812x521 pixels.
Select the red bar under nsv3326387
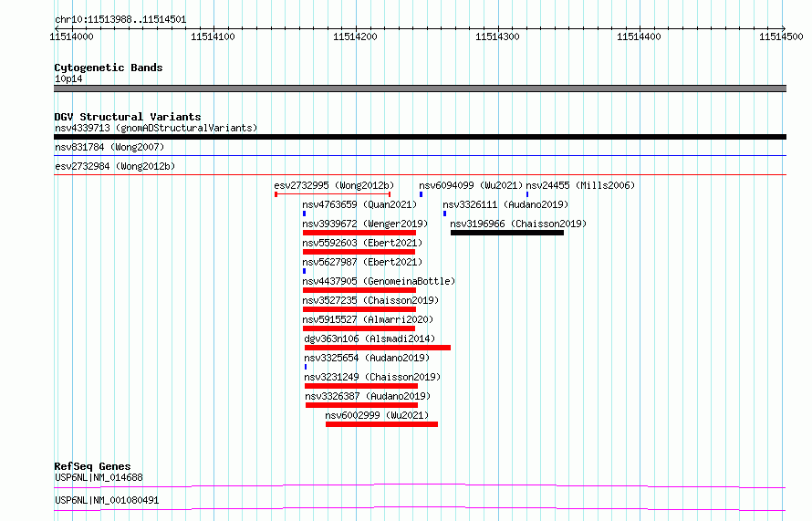[x=361, y=405]
